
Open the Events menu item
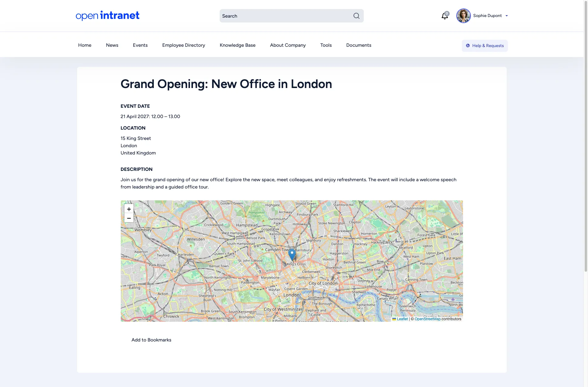[140, 45]
